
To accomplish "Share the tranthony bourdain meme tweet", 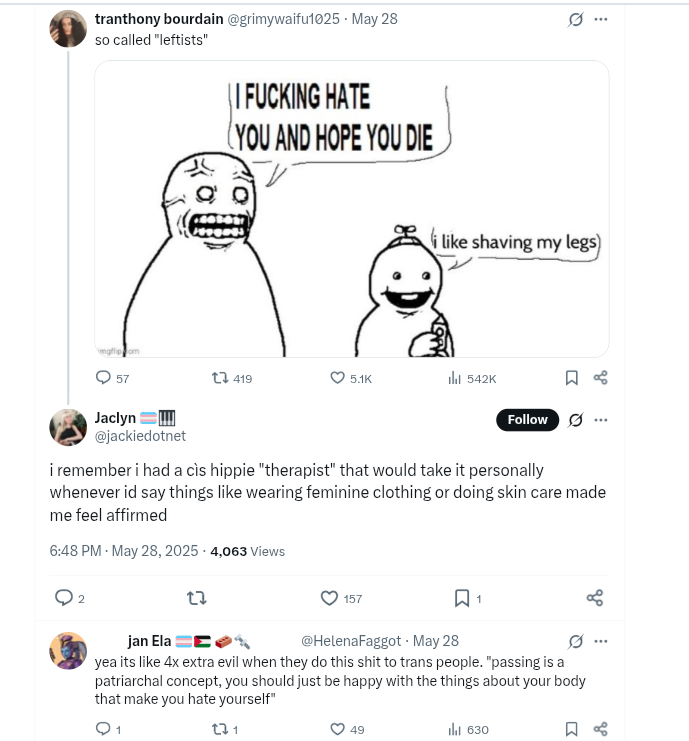I will [600, 378].
